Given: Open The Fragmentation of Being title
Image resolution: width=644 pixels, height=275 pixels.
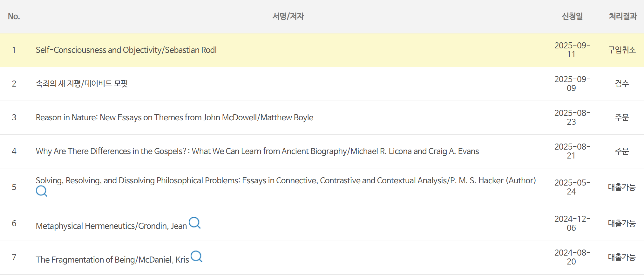Looking at the screenshot, I should click(112, 260).
